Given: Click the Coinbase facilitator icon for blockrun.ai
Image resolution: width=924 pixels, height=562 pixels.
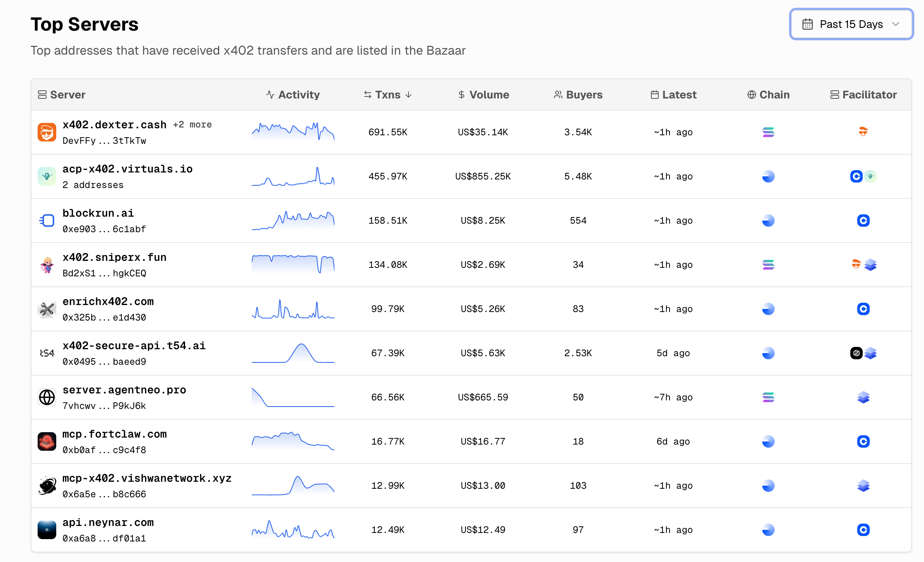Looking at the screenshot, I should 863,221.
